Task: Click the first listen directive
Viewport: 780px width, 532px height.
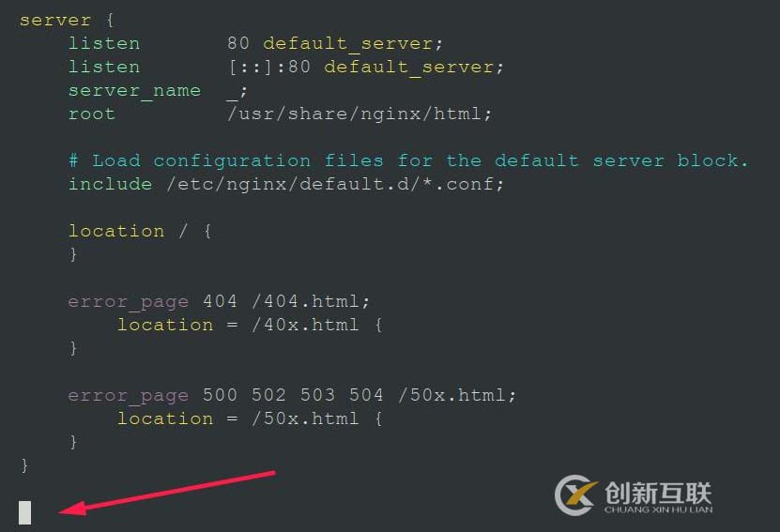Action: coord(104,44)
